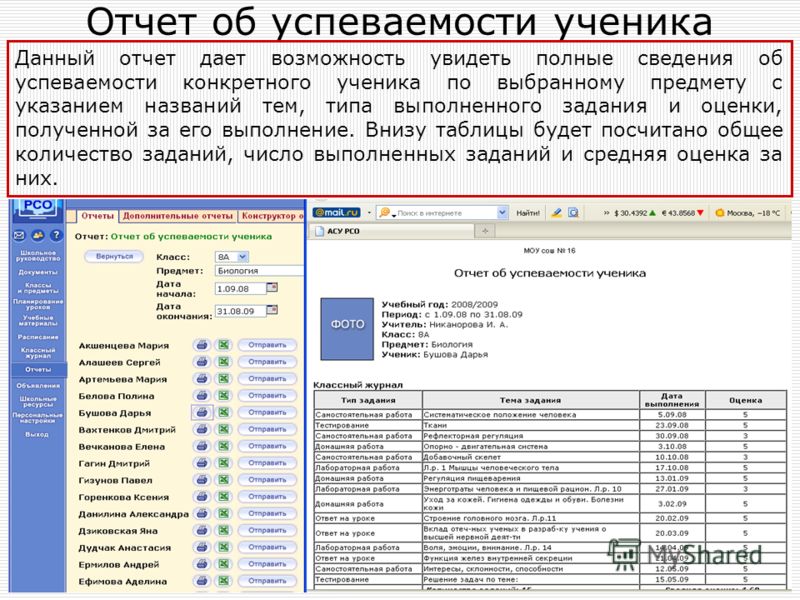The height and width of the screenshot is (600, 800).
Task: Click the Найти! search button
Action: pos(528,213)
